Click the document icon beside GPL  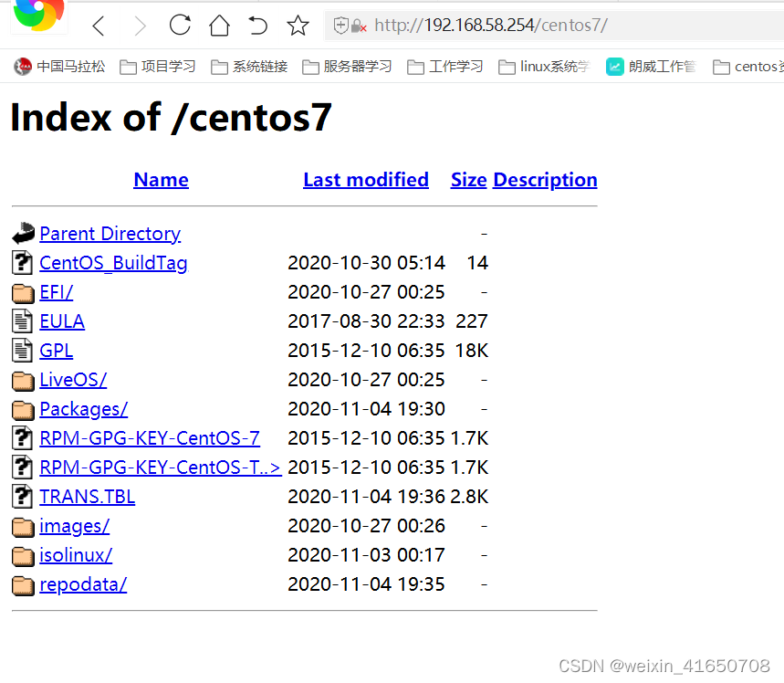click(22, 351)
